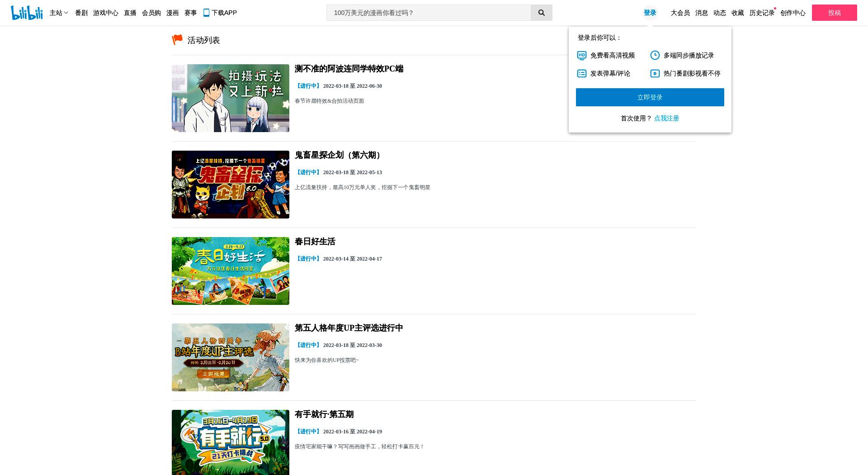
Task: Click the list icon for 发表弹幕/评论
Action: point(582,73)
